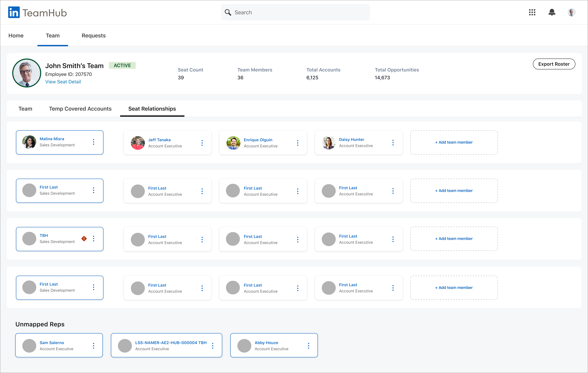The width and height of the screenshot is (588, 373).
Task: Focus the Search input field
Action: point(295,12)
